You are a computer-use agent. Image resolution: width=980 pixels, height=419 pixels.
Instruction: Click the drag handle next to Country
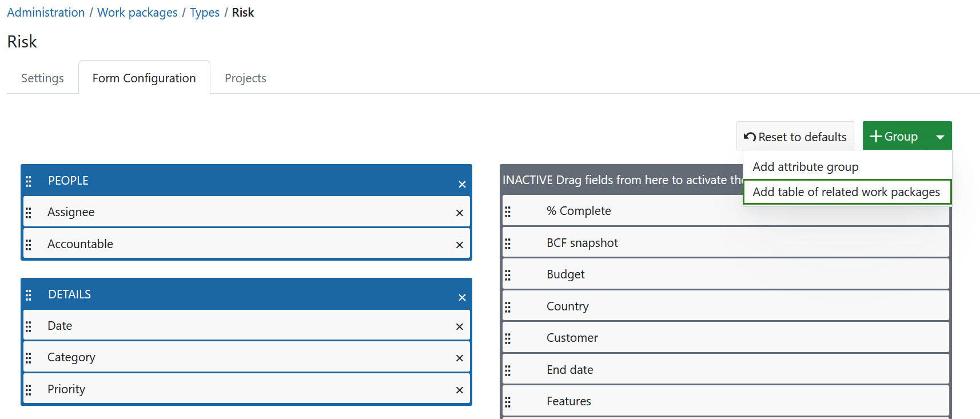coord(508,307)
